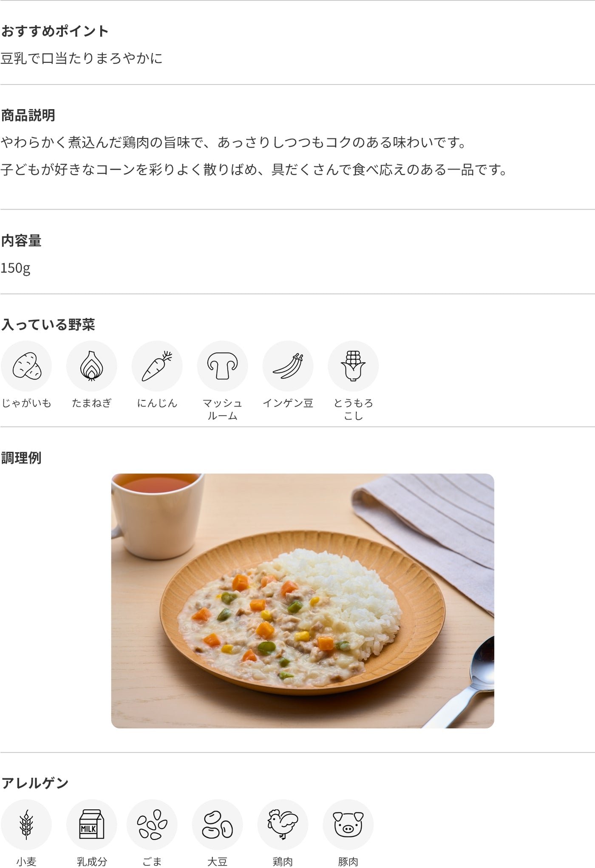The image size is (595, 868).
Task: Click the mushroom (マッシュルーム) icon
Action: 223,366
